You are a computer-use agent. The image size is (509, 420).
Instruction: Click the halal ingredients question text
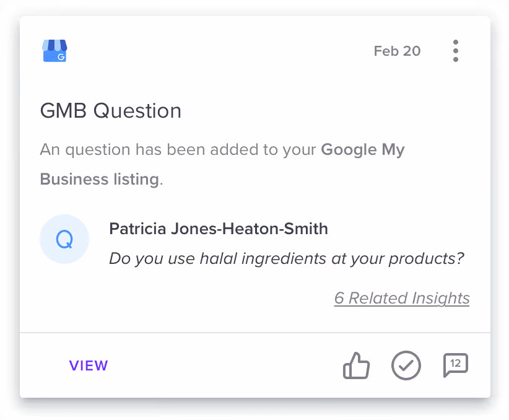(x=287, y=259)
